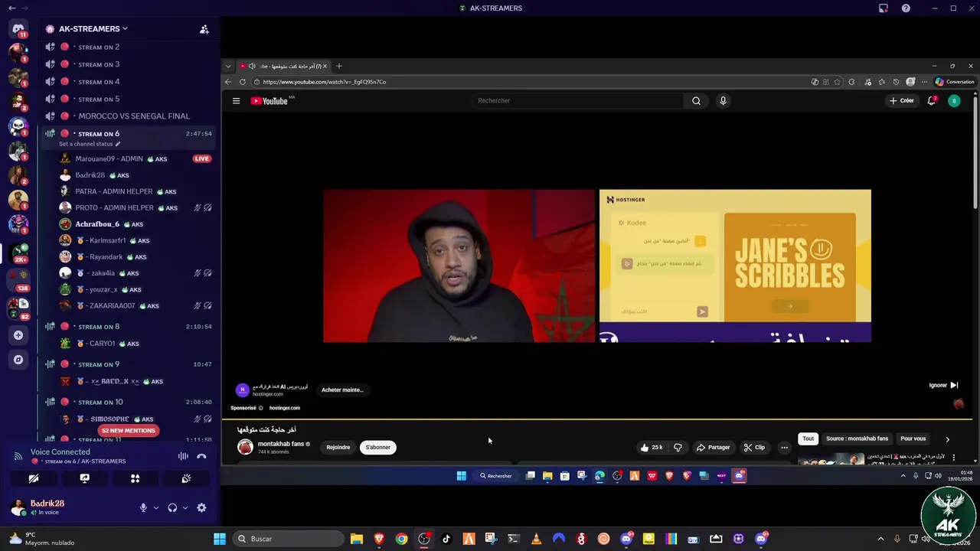The height and width of the screenshot is (551, 980).
Task: Join the STREAM ON 4 voice channel
Action: coord(98,82)
